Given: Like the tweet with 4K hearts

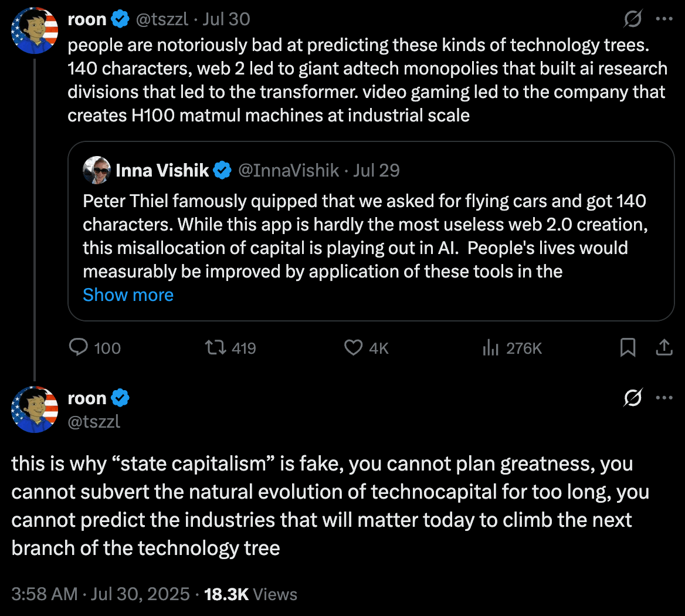Looking at the screenshot, I should (353, 348).
